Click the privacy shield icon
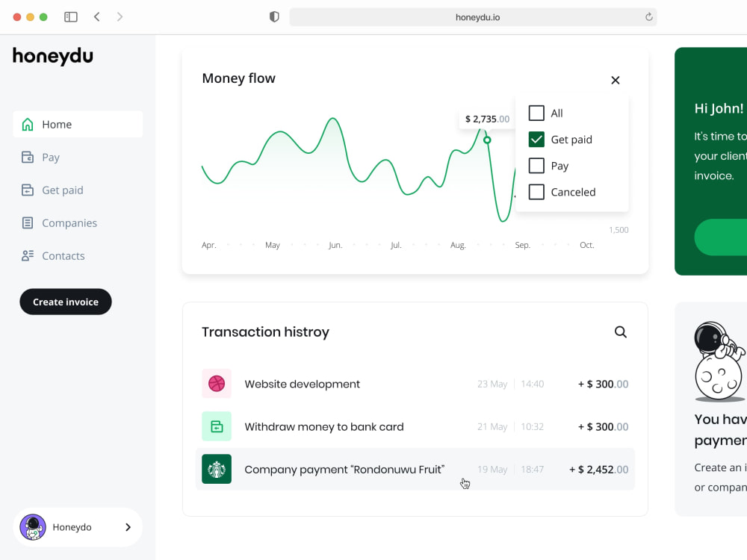Screen dimensions: 747x560 coord(274,17)
